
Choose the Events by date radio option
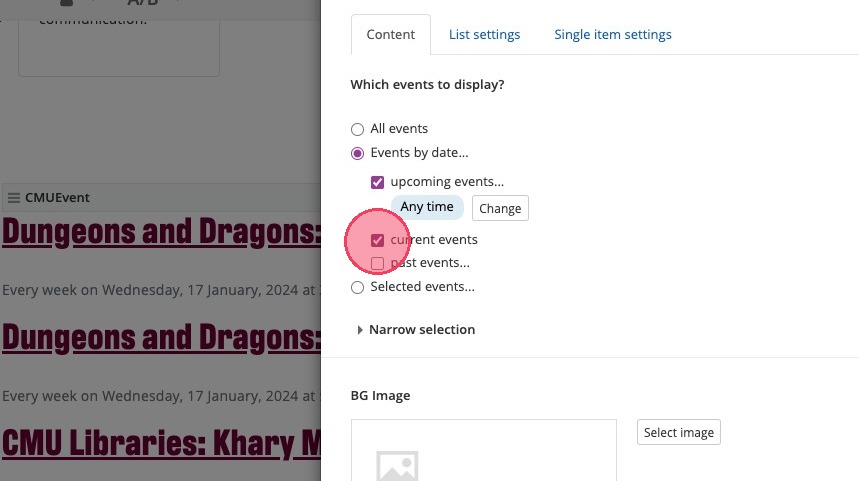click(x=358, y=153)
